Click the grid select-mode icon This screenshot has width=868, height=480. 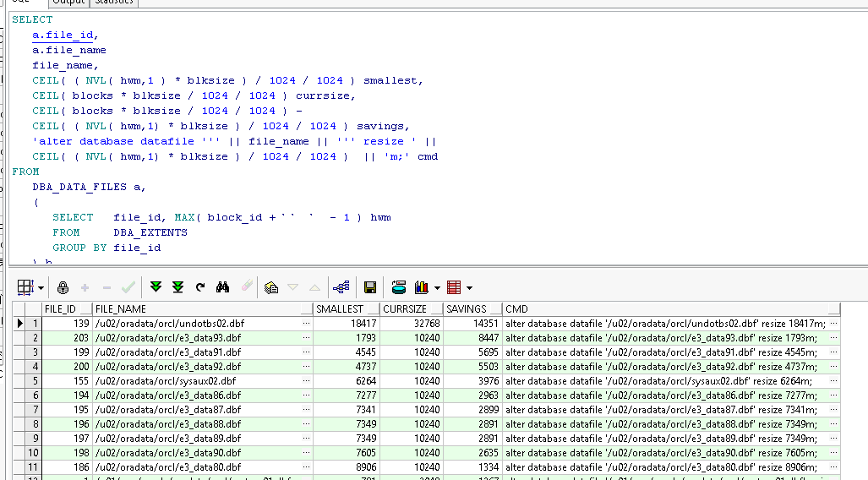click(25, 287)
